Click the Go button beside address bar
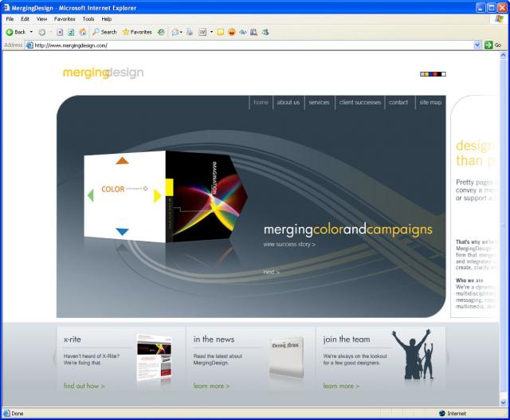 coord(492,45)
